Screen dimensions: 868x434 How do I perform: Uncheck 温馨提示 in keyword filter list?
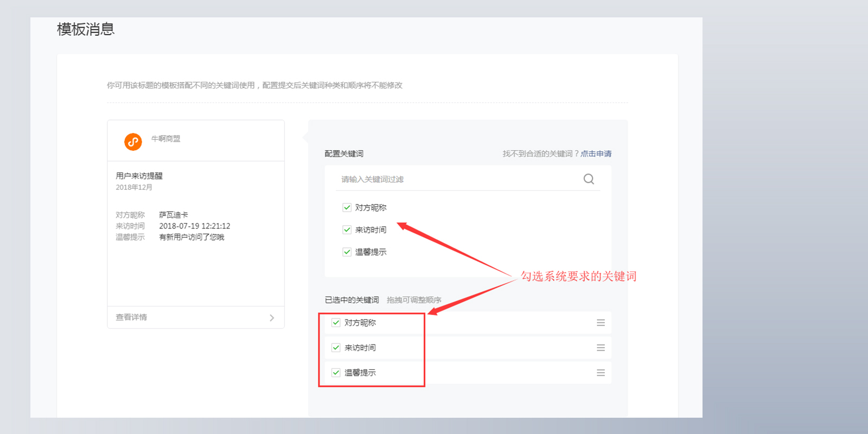(x=347, y=252)
